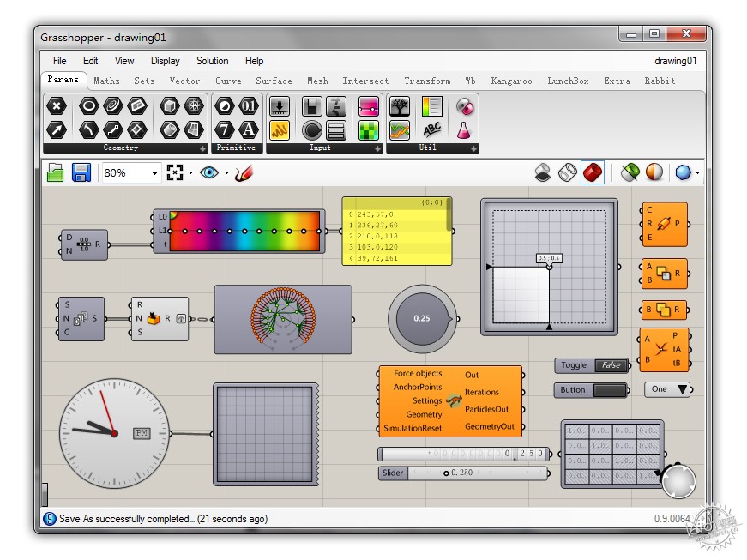Click the analog clock component
Viewport: 747px width, 560px height.
tap(114, 433)
